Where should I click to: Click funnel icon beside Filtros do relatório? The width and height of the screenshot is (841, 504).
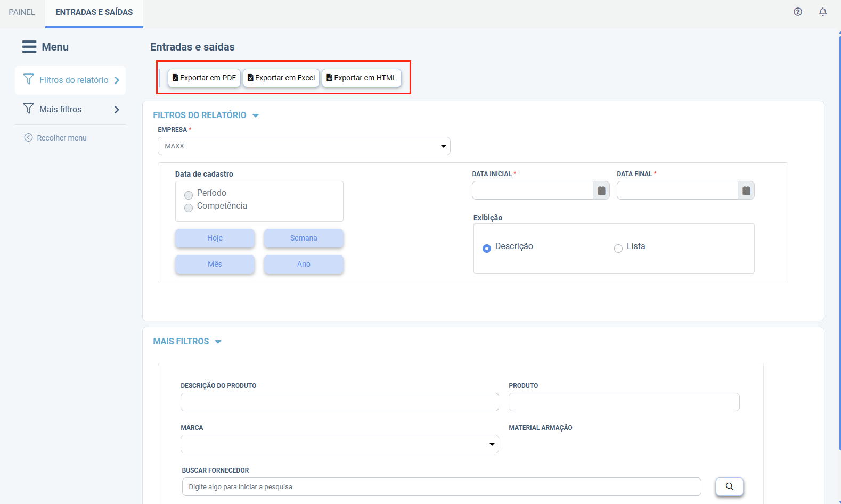29,79
